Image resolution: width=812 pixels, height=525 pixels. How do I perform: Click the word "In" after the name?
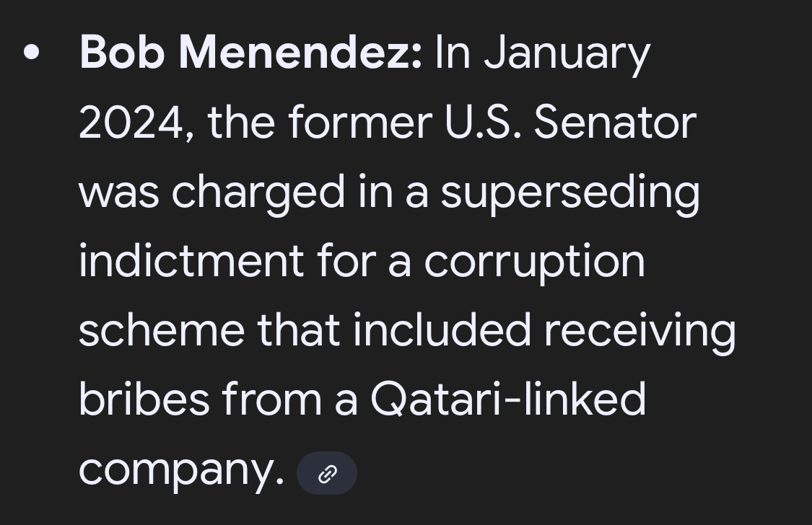pyautogui.click(x=453, y=53)
